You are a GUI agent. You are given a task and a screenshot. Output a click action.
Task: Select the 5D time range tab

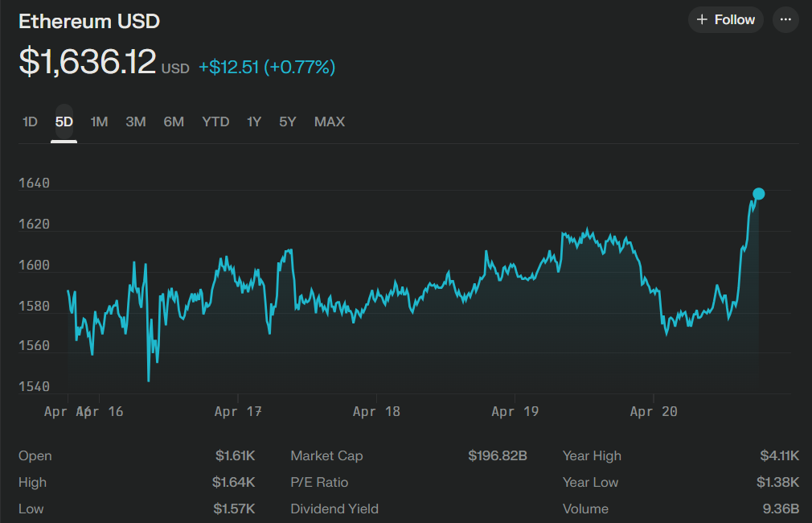(64, 122)
